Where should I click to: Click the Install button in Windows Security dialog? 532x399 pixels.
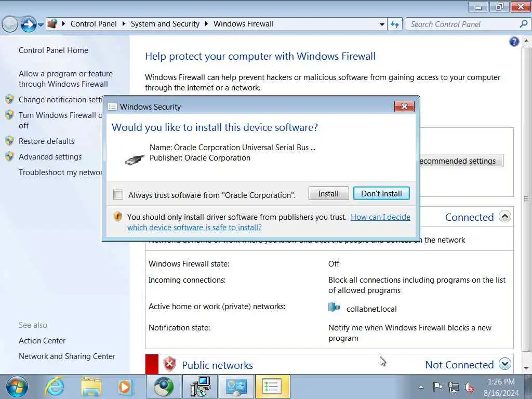point(328,193)
